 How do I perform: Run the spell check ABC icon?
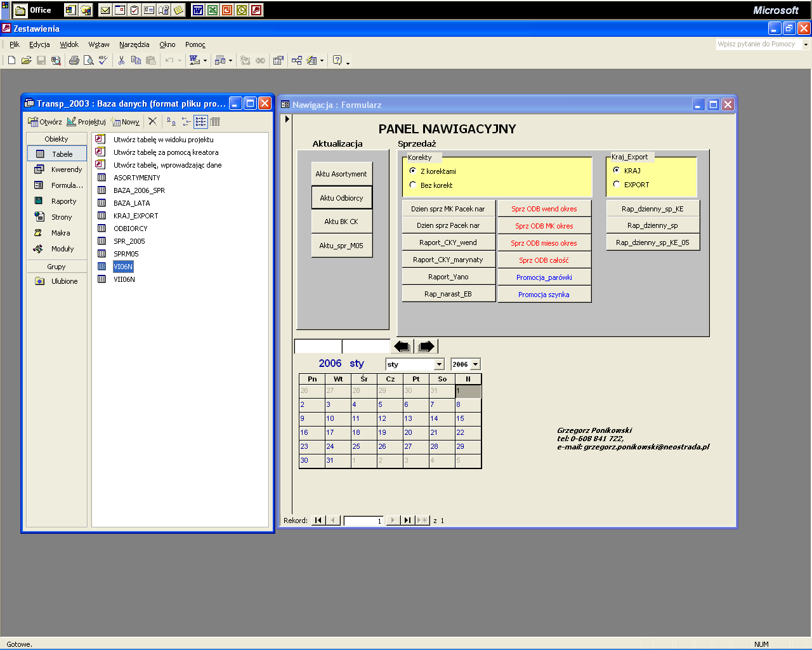(103, 60)
